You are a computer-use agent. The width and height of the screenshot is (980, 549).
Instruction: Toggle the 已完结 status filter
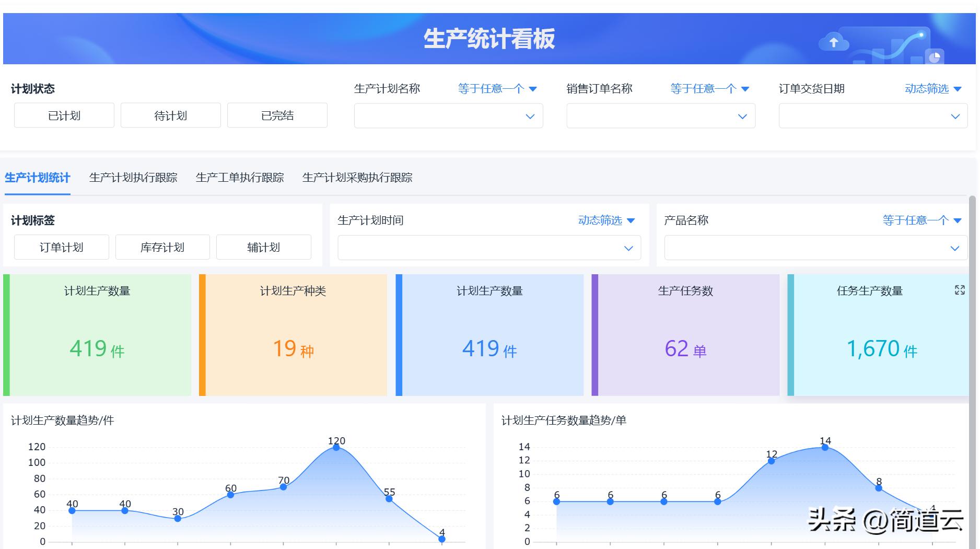pyautogui.click(x=277, y=115)
